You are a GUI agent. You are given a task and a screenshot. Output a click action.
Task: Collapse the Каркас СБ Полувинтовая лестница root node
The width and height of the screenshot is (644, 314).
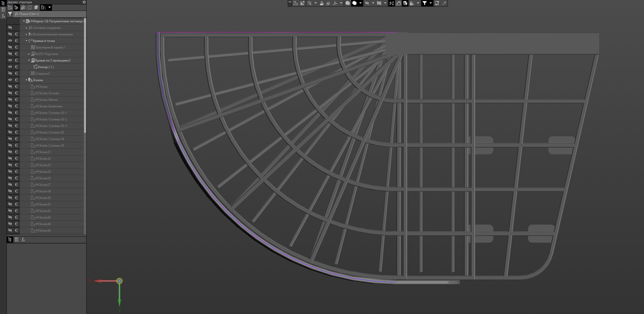coord(24,21)
